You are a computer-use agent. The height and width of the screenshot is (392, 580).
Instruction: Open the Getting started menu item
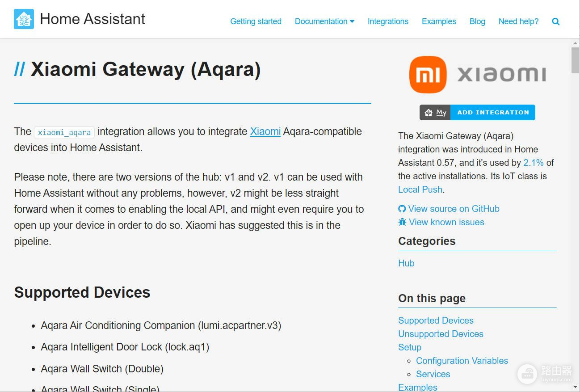point(256,21)
